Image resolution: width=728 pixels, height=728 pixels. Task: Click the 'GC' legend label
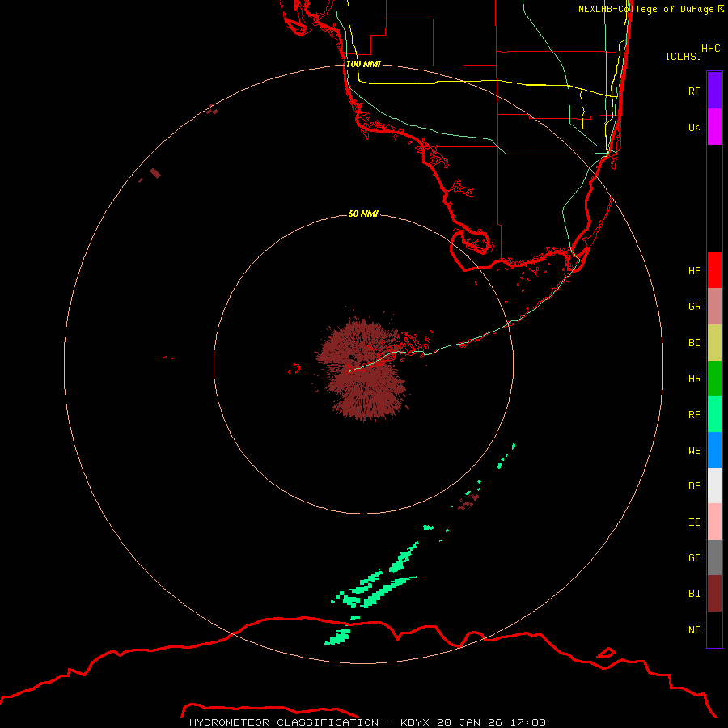click(x=694, y=558)
